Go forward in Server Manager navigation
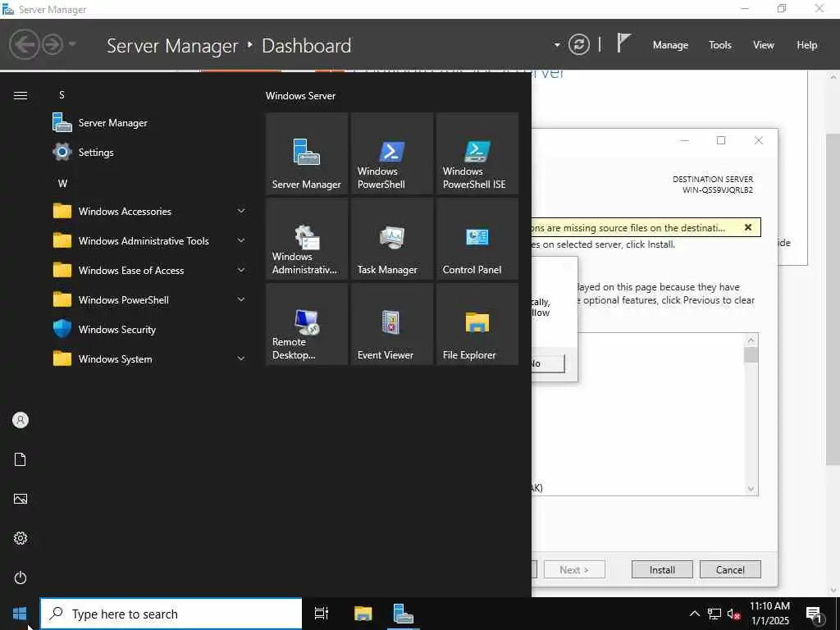The width and height of the screenshot is (840, 630). 52,44
